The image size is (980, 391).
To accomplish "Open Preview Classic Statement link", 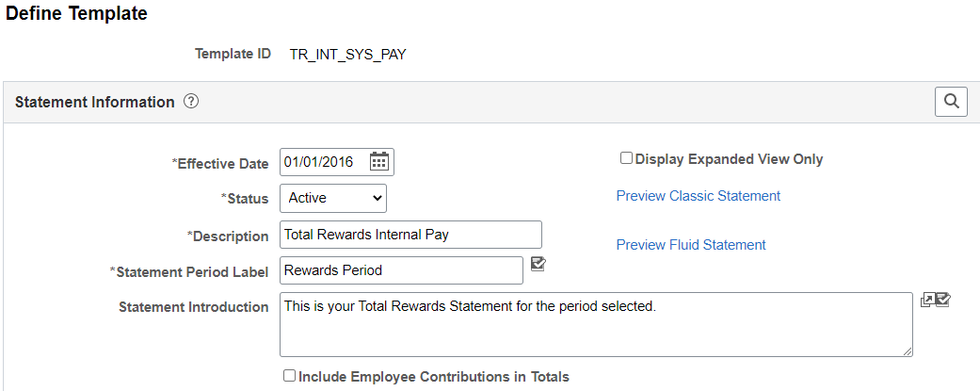I will (698, 196).
